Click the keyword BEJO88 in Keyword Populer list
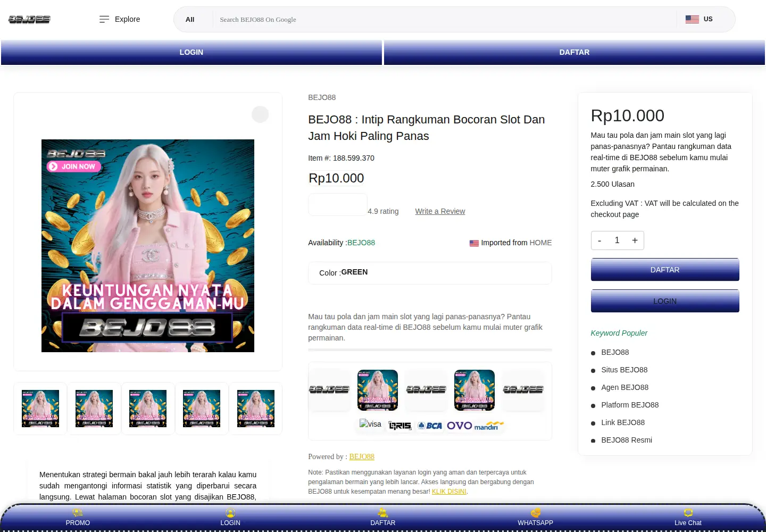Viewport: 766px width, 532px height. (x=615, y=352)
